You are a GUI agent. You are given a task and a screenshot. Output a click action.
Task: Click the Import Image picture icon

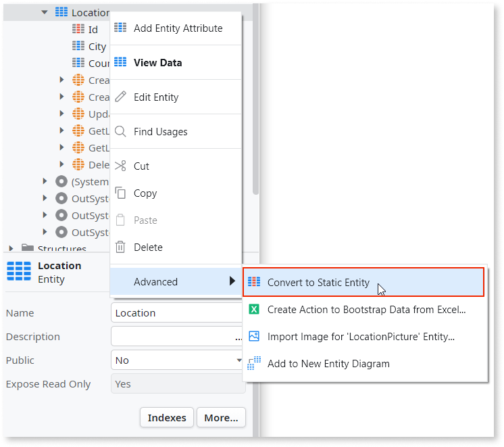tap(255, 336)
